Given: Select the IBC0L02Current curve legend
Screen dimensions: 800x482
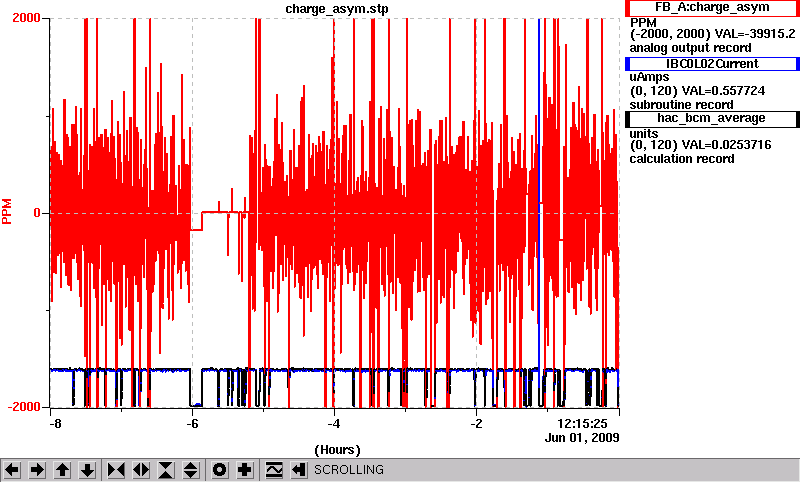Looking at the screenshot, I should tap(712, 64).
